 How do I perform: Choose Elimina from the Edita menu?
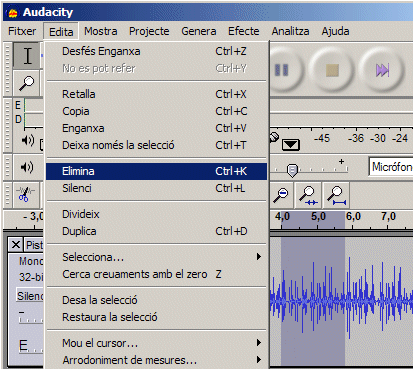[x=156, y=171]
